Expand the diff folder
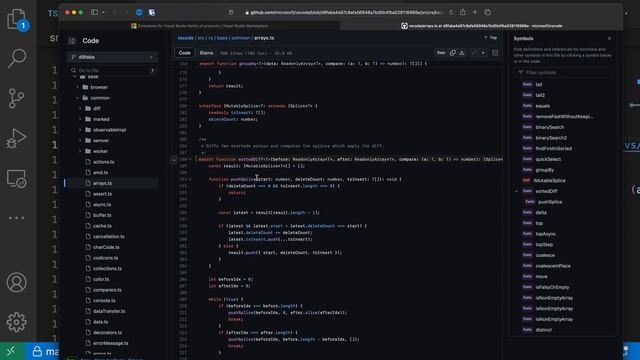 [80, 109]
